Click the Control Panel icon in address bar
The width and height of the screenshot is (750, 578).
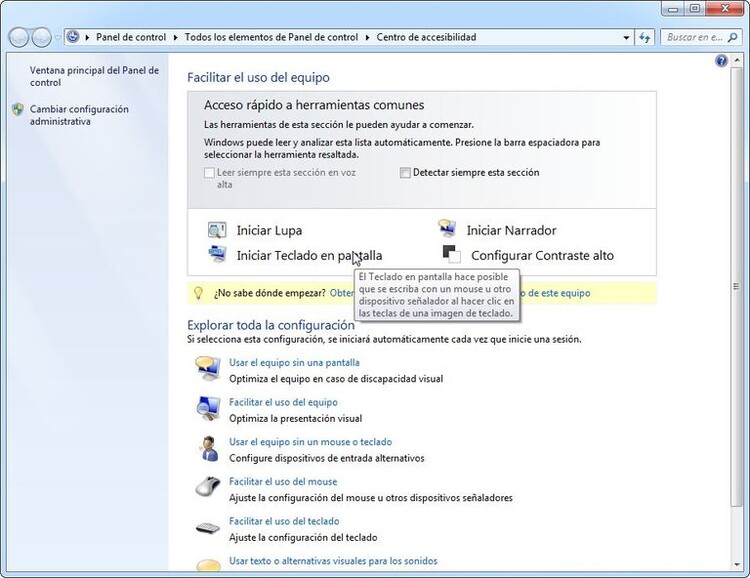pos(73,37)
